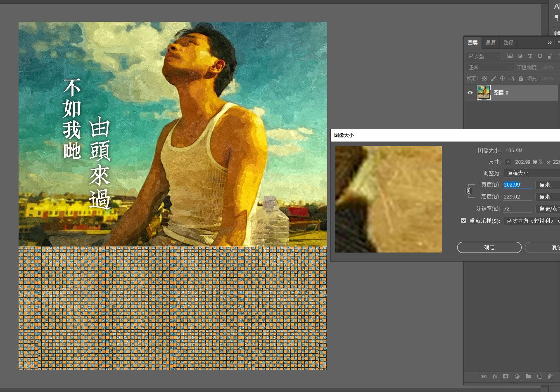Click the 复位 button in dialog

(542, 247)
